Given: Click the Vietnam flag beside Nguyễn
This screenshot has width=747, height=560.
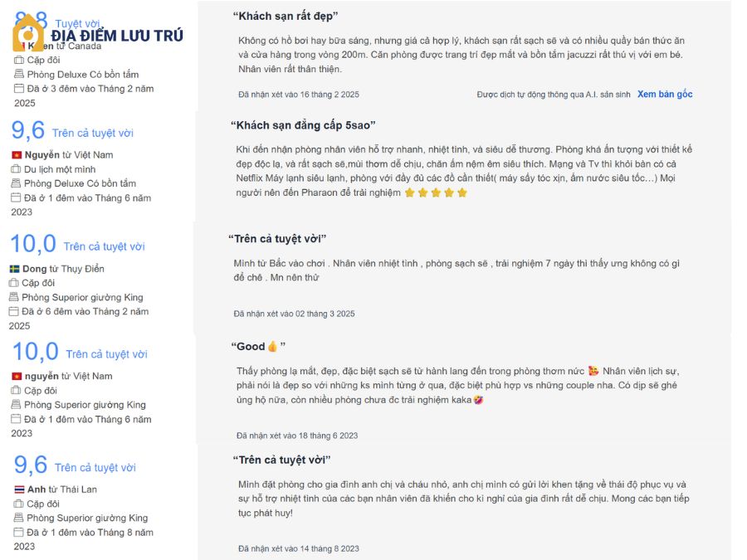Looking at the screenshot, I should click(x=17, y=155).
